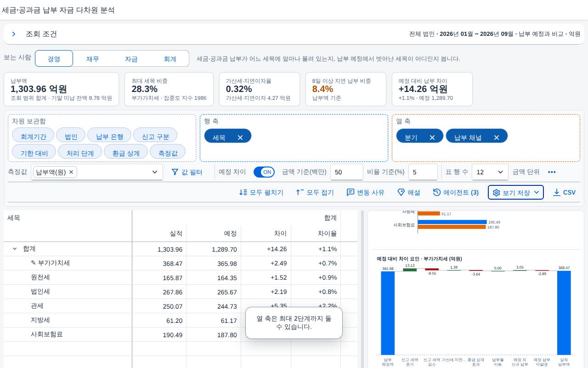Open the 측정값 combo box dropdown
The height and width of the screenshot is (368, 588).
(x=155, y=172)
